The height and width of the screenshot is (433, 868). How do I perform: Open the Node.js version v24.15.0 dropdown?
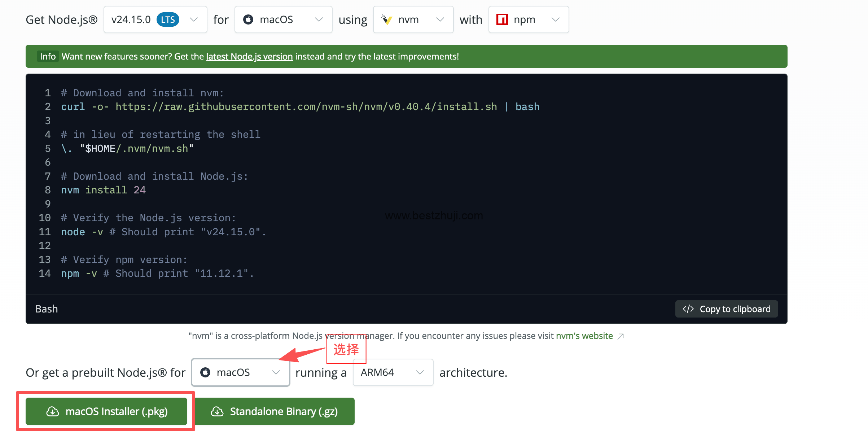(155, 19)
